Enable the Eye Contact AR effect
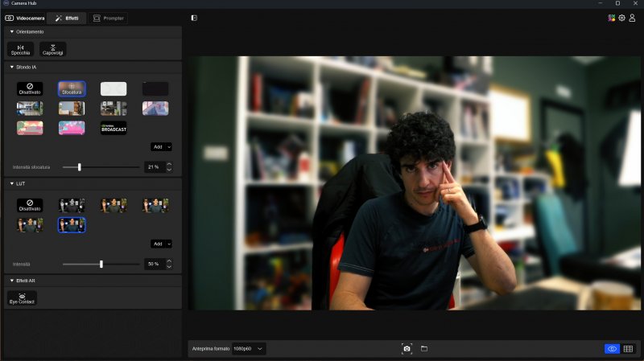The width and height of the screenshot is (644, 361). 22,297
